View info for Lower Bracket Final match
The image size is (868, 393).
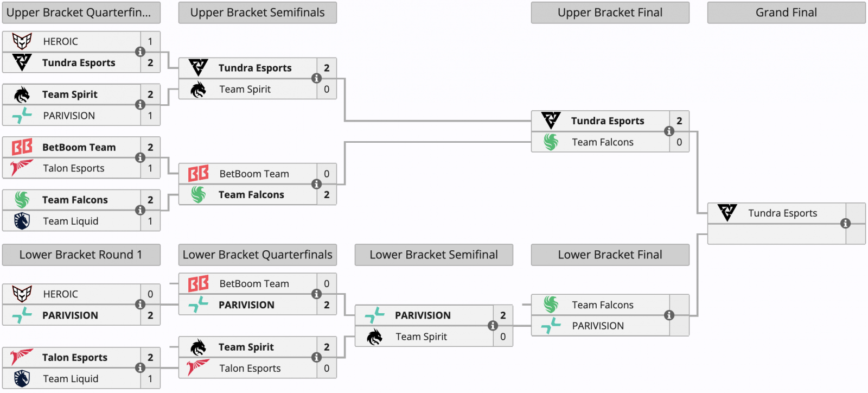click(669, 315)
